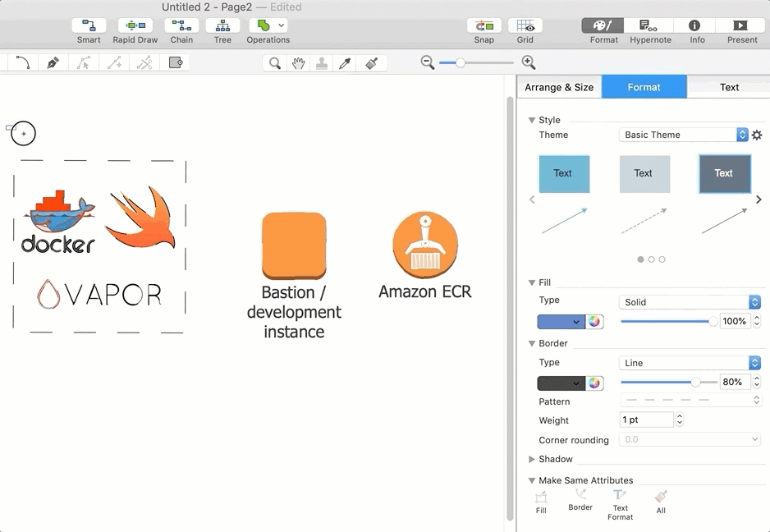Screen dimensions: 770x532
Task: Click Make Same Border button
Action: pos(580,500)
